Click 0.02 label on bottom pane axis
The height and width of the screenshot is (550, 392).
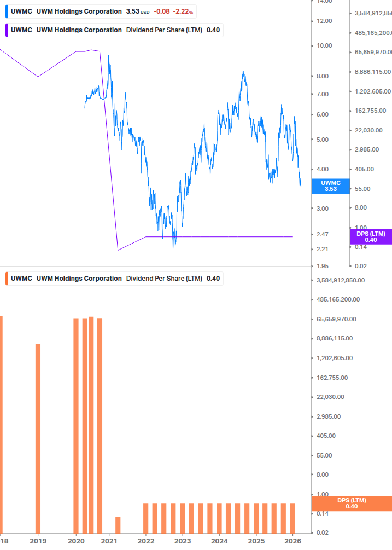click(x=323, y=533)
